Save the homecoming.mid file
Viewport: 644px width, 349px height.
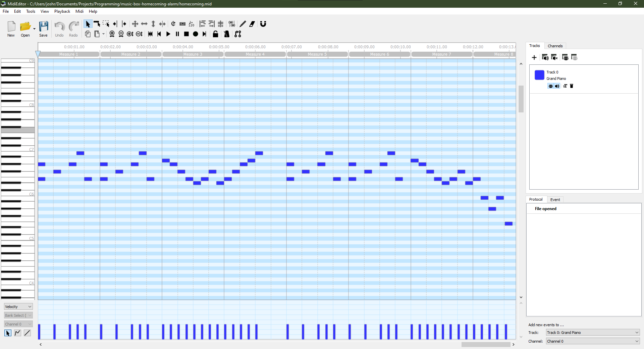(44, 29)
